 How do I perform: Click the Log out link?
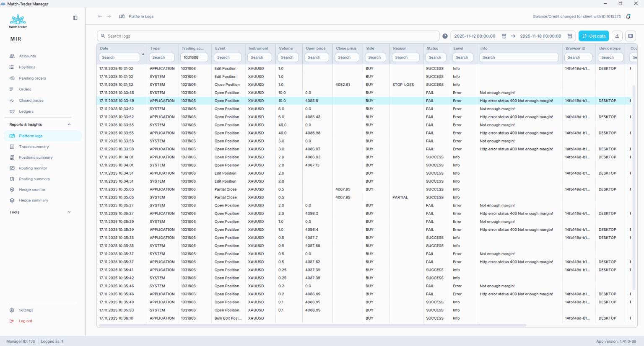coord(25,321)
